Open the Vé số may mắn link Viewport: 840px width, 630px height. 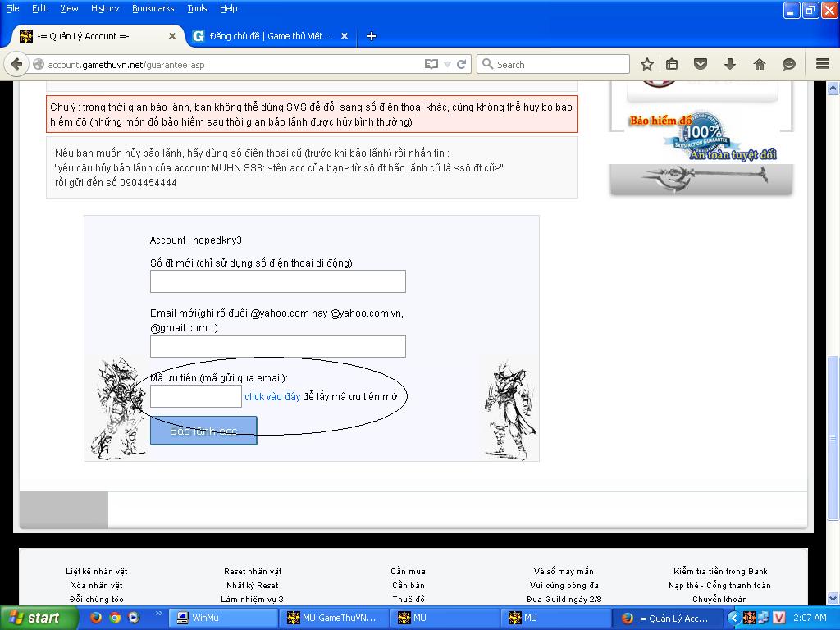click(x=564, y=572)
